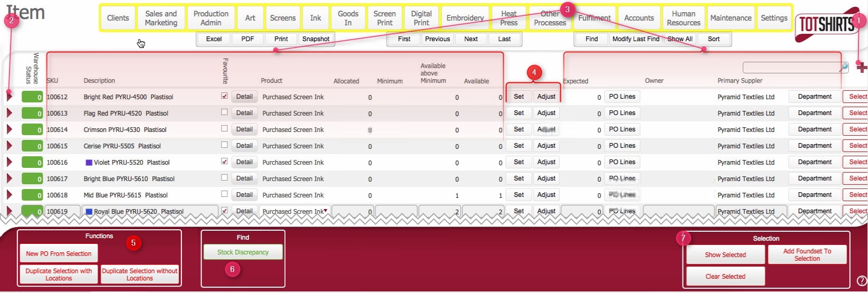Toggle Favourite checkbox for Violet PYRU-5520
This screenshot has height=293, width=868.
(225, 162)
